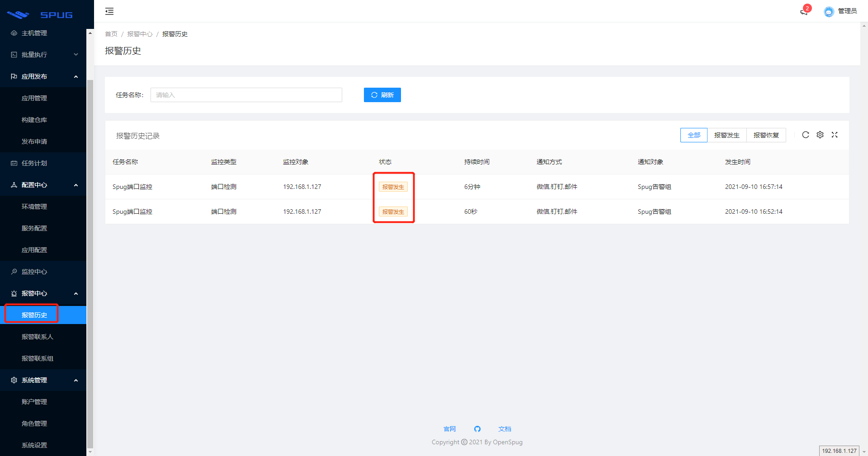
Task: Select the 报警发生 filter radio button
Action: pos(727,135)
